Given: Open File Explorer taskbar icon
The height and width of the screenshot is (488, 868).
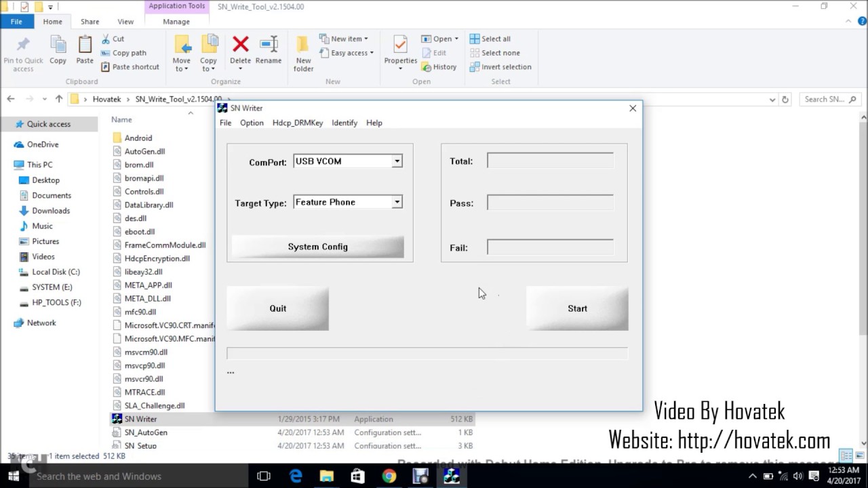Looking at the screenshot, I should pos(327,476).
